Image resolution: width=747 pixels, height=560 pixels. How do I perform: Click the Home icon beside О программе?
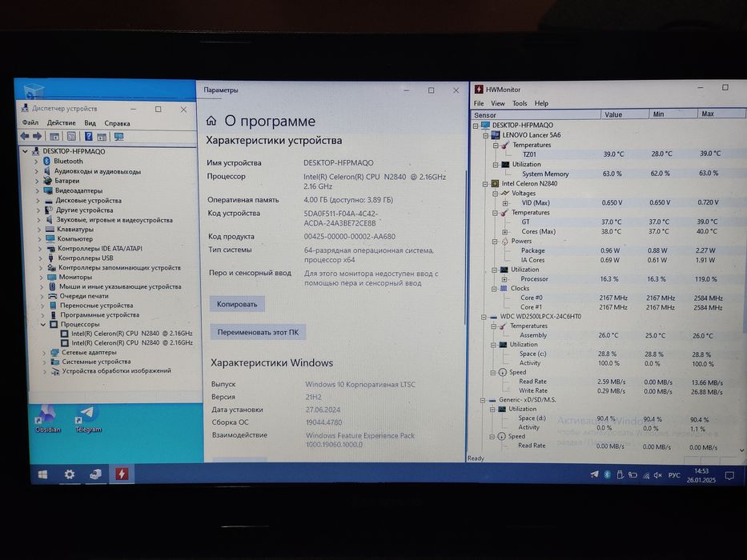pyautogui.click(x=211, y=121)
